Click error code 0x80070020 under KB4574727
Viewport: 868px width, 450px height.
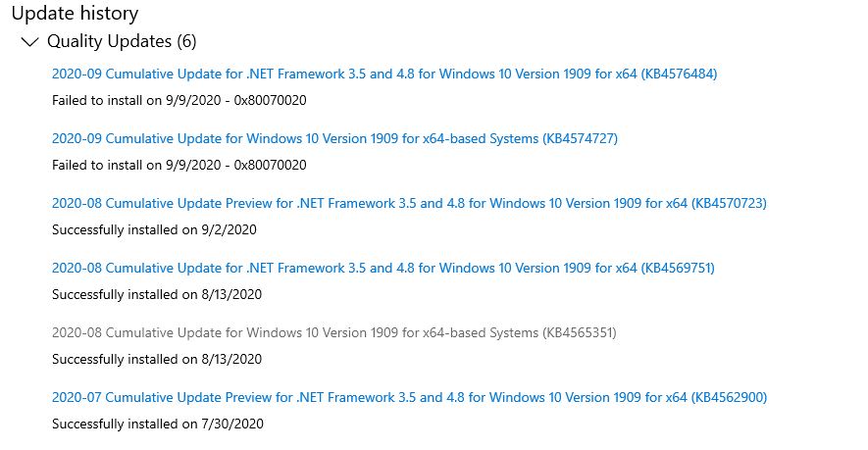pyautogui.click(x=270, y=165)
